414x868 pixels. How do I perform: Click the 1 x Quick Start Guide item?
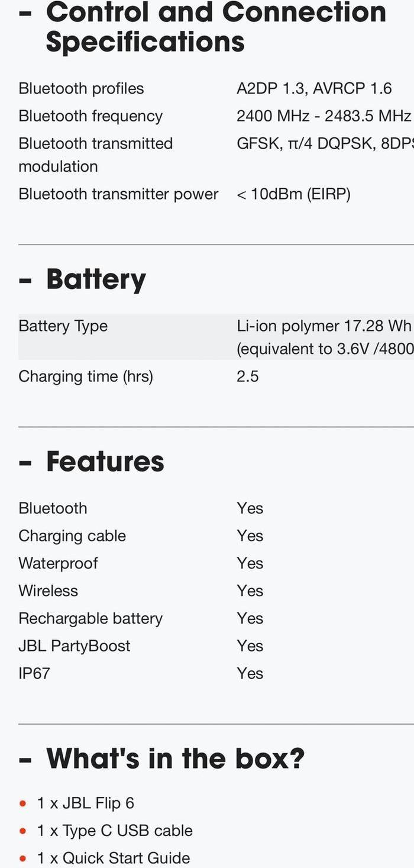pos(114,858)
